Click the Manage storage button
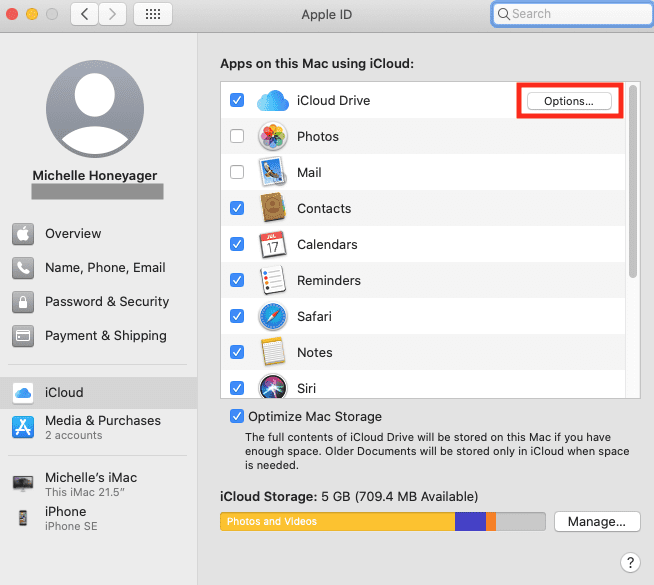The height and width of the screenshot is (585, 654). pyautogui.click(x=597, y=522)
